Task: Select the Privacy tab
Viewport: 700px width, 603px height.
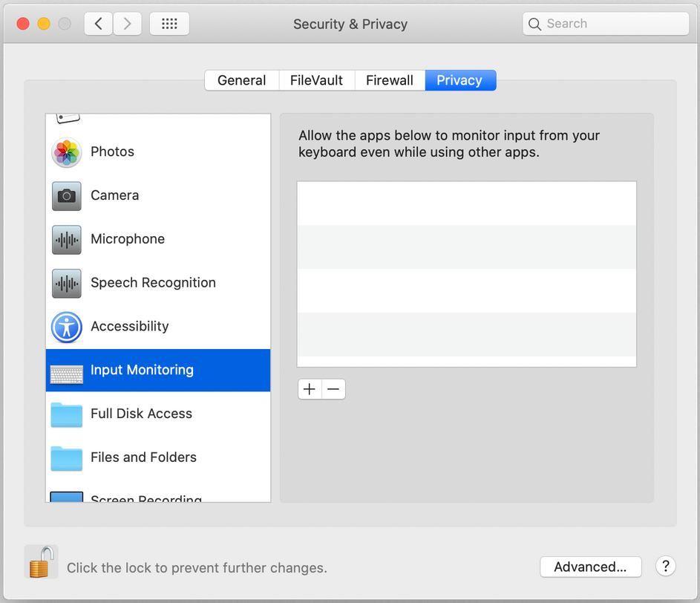Action: pyautogui.click(x=460, y=80)
